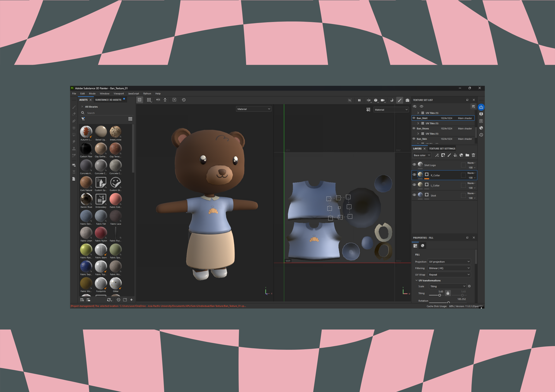Image resolution: width=555 pixels, height=392 pixels.
Task: Open the UV Wrap Repeat dropdown
Action: (449, 275)
